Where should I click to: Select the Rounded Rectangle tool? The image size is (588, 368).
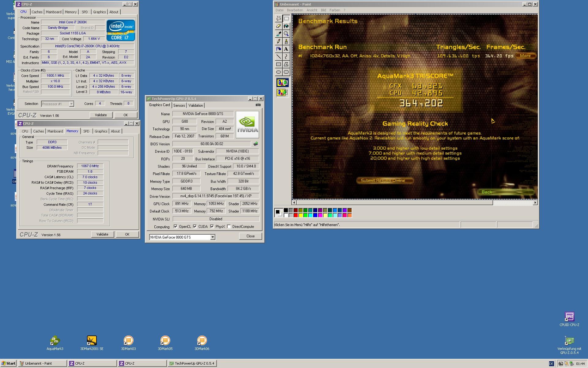point(286,72)
